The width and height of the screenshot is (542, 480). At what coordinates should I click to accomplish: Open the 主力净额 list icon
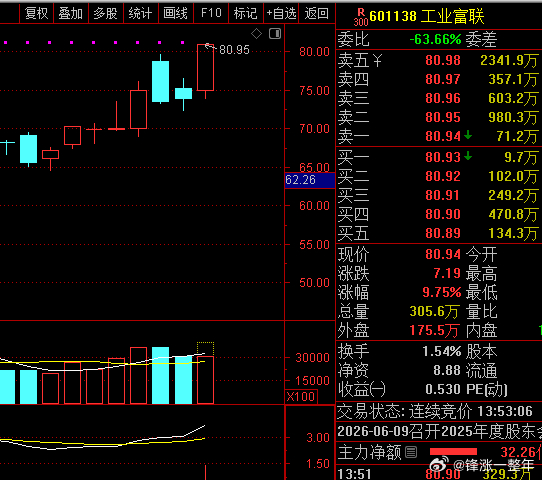coord(411,452)
